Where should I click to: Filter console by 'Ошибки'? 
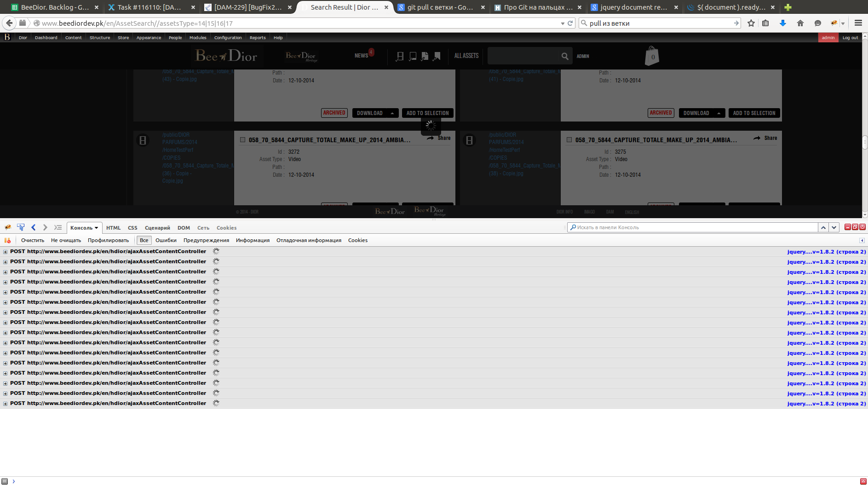pyautogui.click(x=166, y=240)
